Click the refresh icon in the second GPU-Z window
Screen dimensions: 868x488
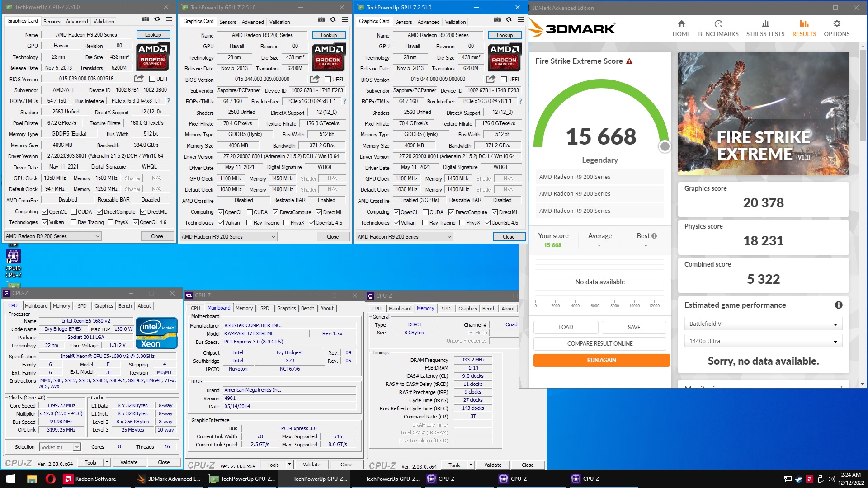point(333,19)
